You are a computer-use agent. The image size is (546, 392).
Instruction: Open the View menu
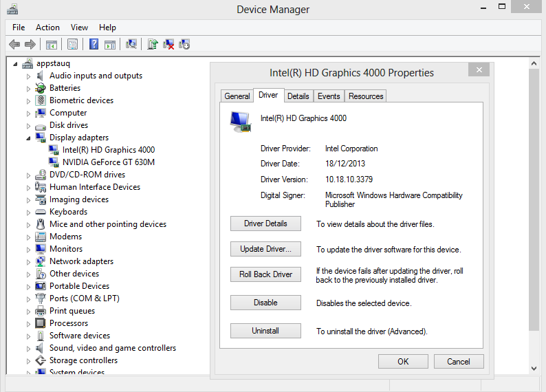(79, 28)
